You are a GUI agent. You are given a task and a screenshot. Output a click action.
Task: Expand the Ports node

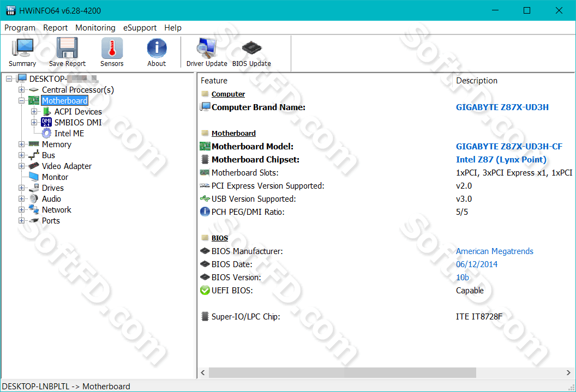pos(21,221)
